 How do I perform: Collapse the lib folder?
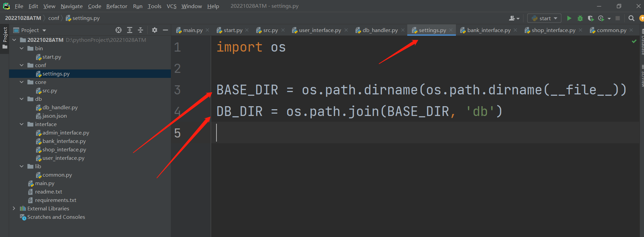point(22,166)
